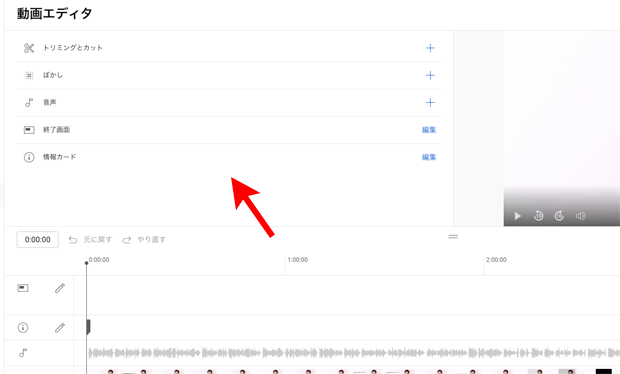This screenshot has width=620, height=374.
Task: Mute the preview volume icon
Action: coord(580,216)
